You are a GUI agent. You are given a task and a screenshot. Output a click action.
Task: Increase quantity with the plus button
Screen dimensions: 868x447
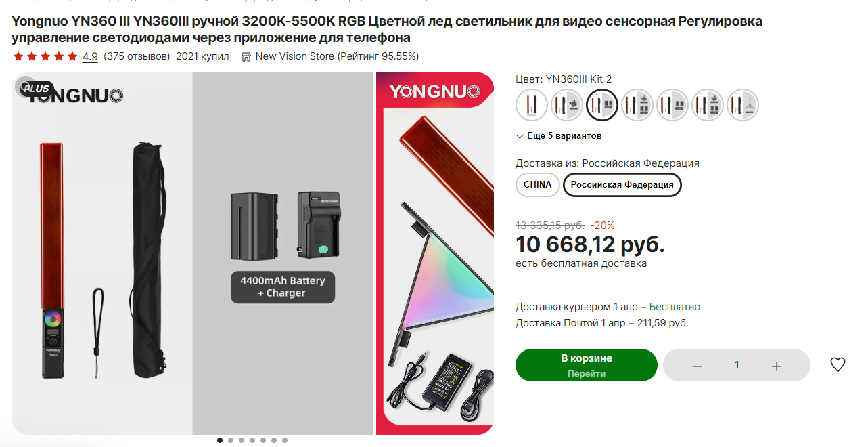(x=776, y=366)
